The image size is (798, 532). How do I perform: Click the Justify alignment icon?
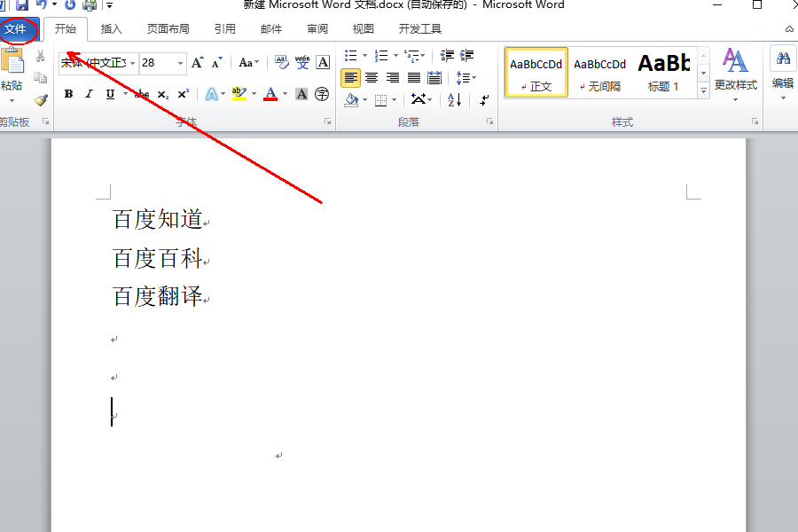pos(414,78)
